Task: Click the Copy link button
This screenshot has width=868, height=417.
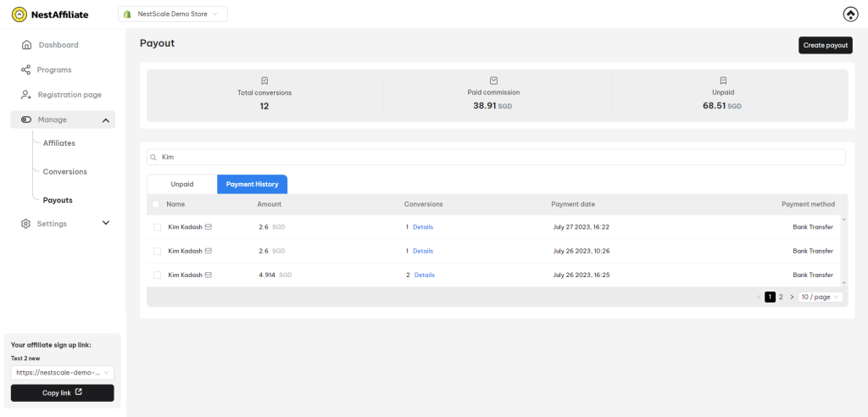Action: point(63,392)
